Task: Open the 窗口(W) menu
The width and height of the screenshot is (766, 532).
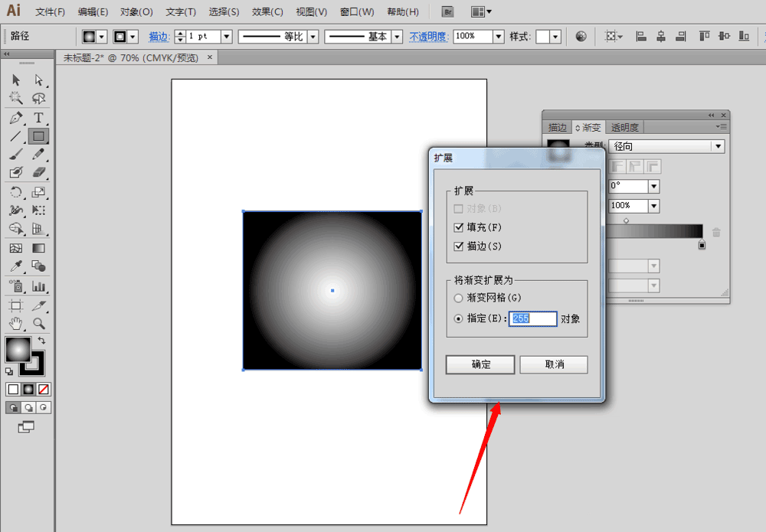Action: point(357,11)
